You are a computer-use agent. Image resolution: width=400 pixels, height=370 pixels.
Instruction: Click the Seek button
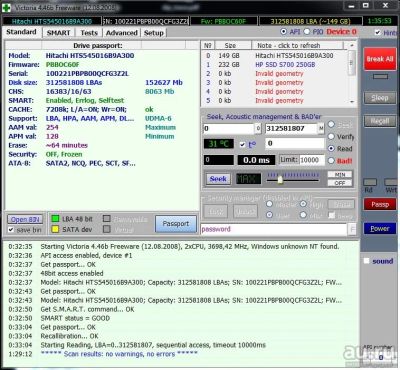point(218,179)
